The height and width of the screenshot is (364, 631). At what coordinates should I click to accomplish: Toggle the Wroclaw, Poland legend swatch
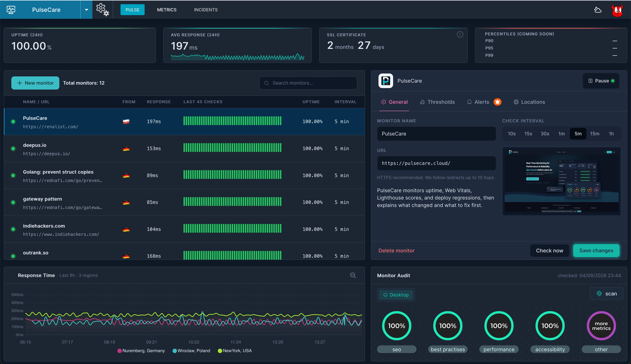175,351
